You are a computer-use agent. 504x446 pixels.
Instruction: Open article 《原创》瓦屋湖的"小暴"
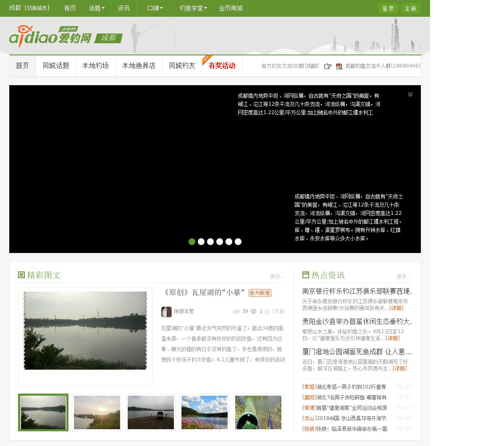point(204,292)
